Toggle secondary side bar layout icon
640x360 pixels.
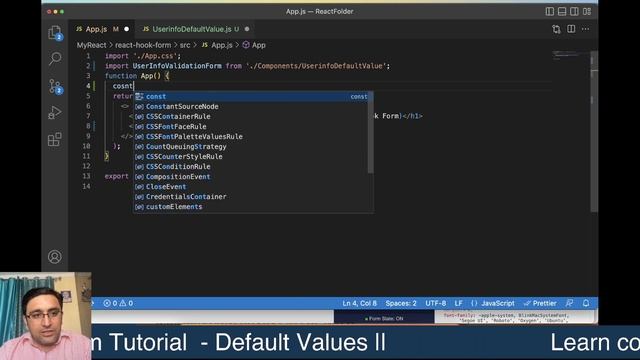(574, 11)
